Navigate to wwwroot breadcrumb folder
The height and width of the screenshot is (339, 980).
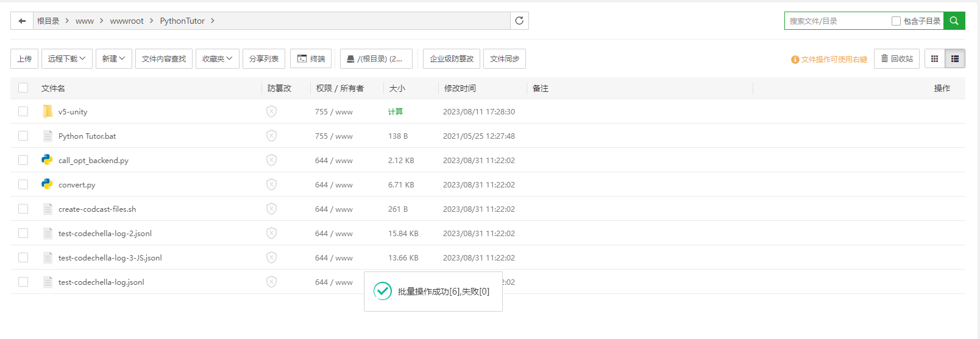[127, 21]
